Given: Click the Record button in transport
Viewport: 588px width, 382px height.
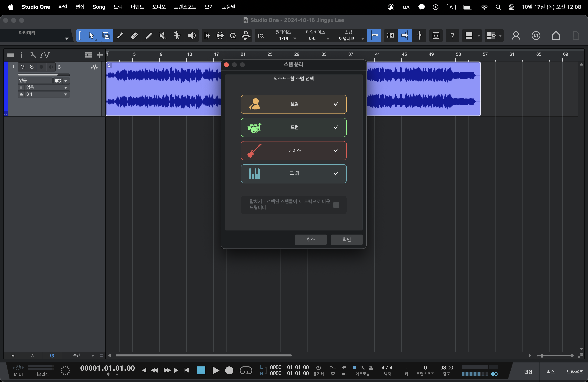Looking at the screenshot, I should [229, 370].
